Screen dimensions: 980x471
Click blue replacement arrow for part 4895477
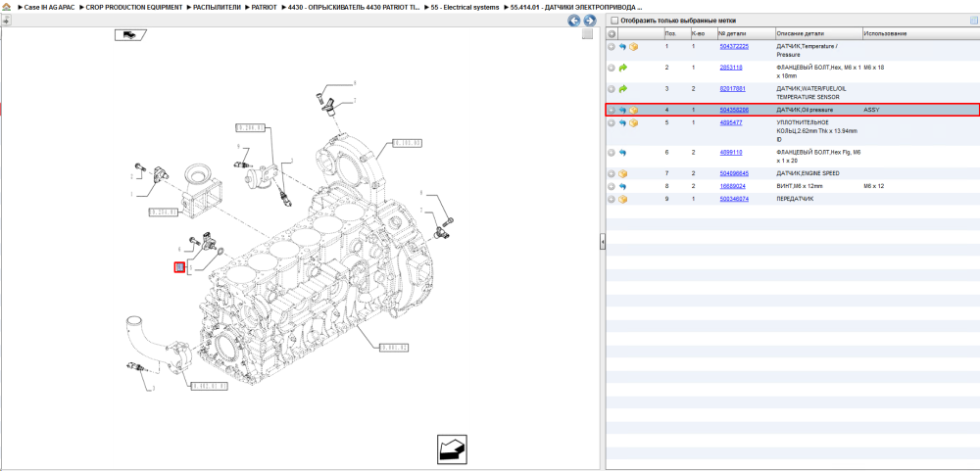point(622,123)
